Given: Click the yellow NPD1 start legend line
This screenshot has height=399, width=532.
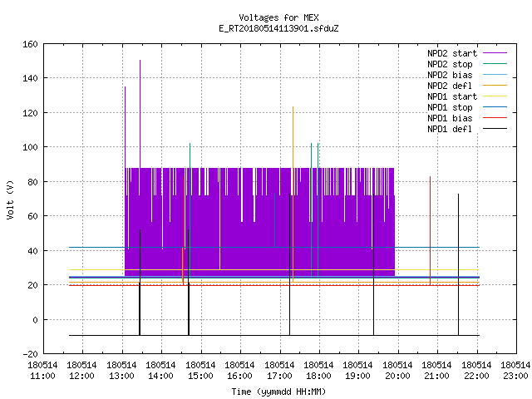Looking at the screenshot, I should click(x=495, y=96).
